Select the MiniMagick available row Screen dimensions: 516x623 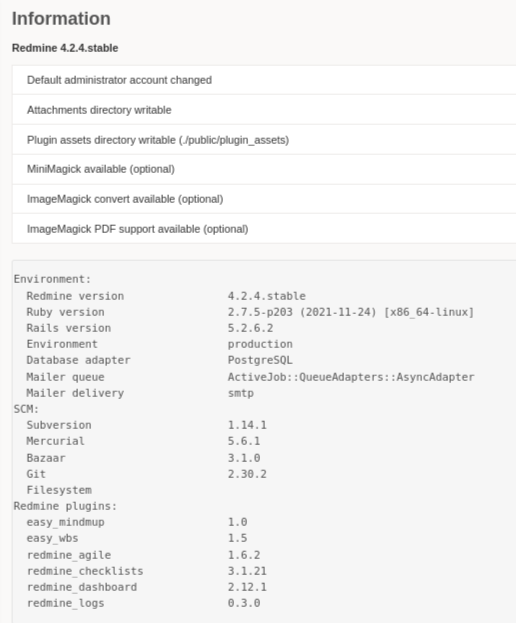[264, 169]
